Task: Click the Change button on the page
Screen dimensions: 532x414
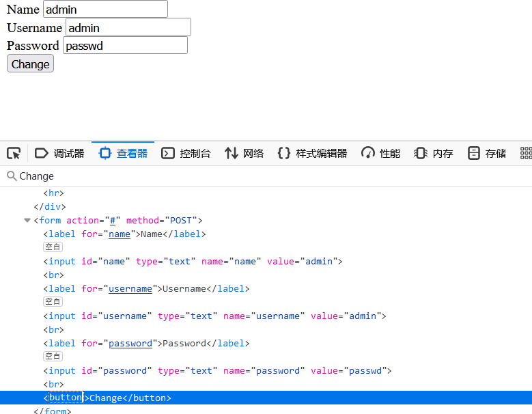Action: click(30, 64)
